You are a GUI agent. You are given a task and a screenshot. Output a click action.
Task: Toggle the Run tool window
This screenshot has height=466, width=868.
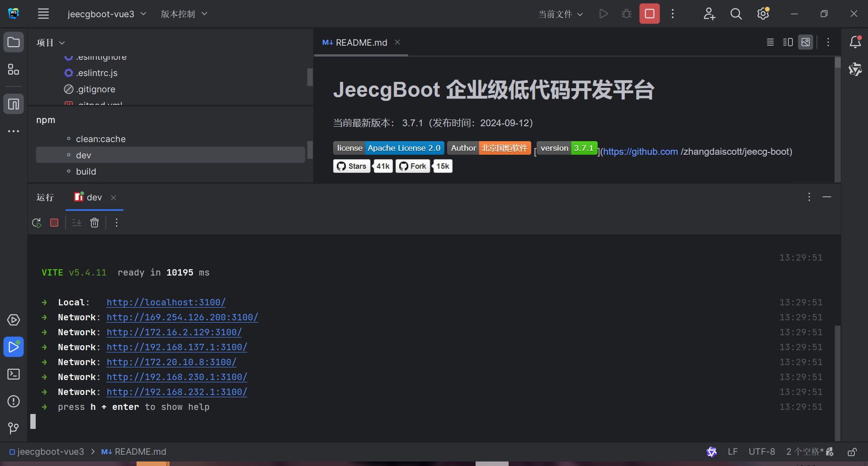(x=14, y=347)
